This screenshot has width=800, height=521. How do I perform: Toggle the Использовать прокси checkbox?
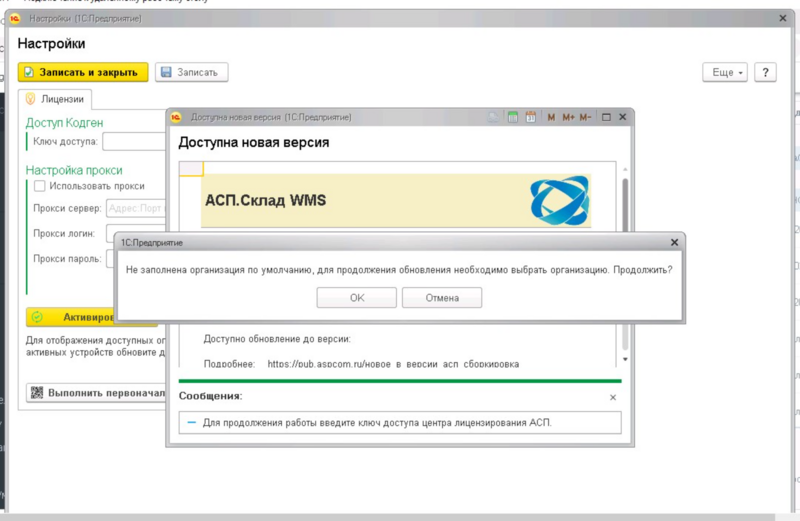39,186
